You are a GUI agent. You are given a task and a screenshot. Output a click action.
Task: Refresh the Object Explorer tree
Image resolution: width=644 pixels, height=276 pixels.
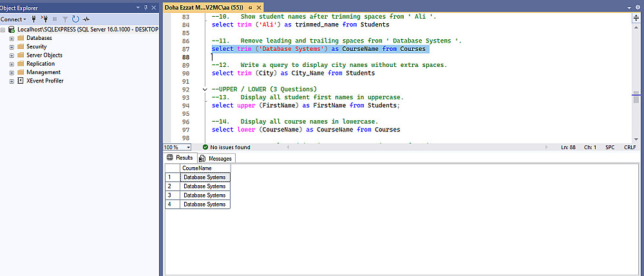(76, 19)
